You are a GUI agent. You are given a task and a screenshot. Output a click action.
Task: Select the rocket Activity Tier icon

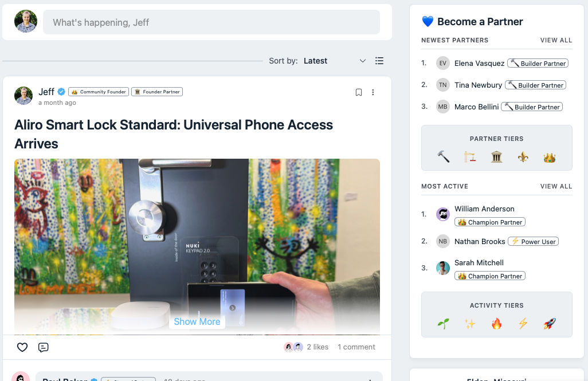[x=550, y=323]
